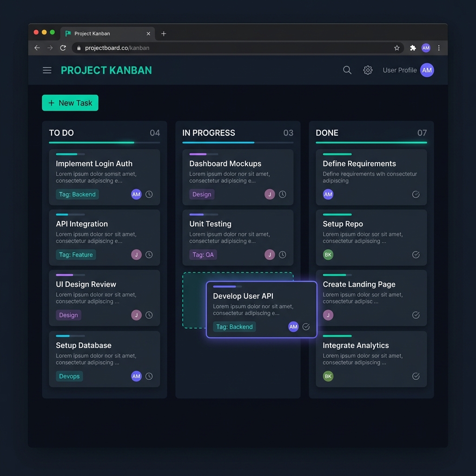Click the IN PROGRESS column heading
Screen dimensions: 476x476
[209, 132]
